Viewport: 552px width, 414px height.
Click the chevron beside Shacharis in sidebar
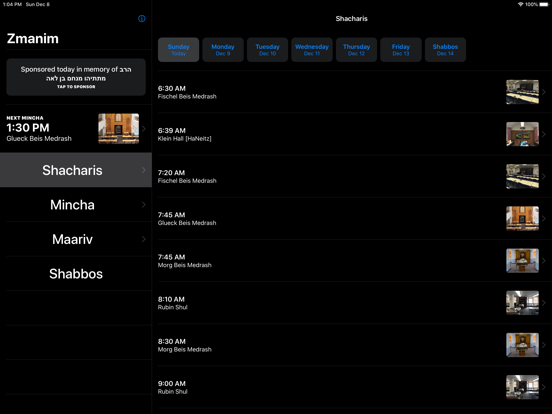pos(144,170)
